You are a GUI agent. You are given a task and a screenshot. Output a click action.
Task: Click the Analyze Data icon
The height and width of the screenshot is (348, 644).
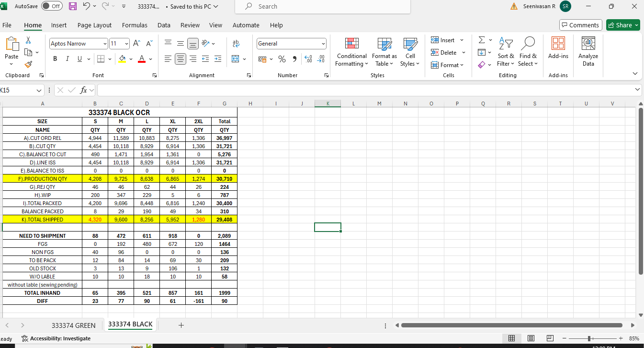(588, 52)
